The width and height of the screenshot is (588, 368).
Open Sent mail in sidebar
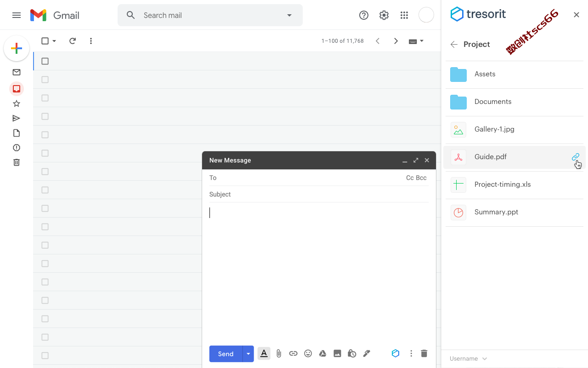pyautogui.click(x=17, y=118)
